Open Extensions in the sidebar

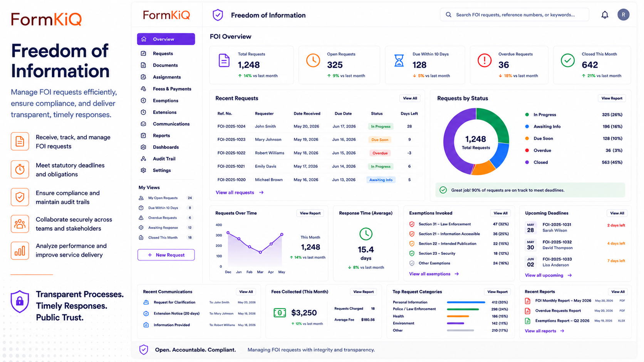[166, 112]
